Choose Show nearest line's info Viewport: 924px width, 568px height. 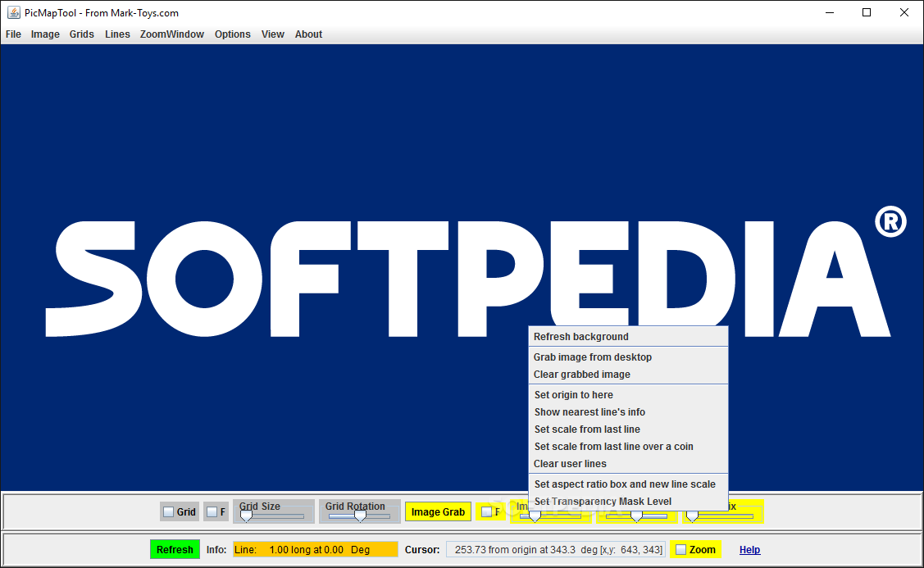click(628, 411)
